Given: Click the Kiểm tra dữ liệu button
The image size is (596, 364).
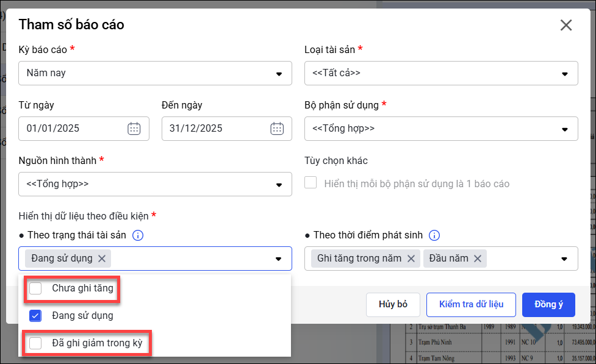Looking at the screenshot, I should click(471, 304).
